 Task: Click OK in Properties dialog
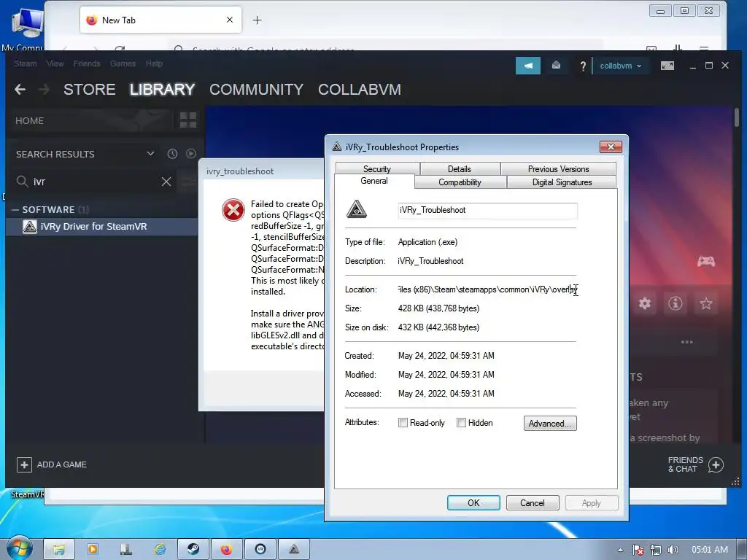[x=473, y=503]
